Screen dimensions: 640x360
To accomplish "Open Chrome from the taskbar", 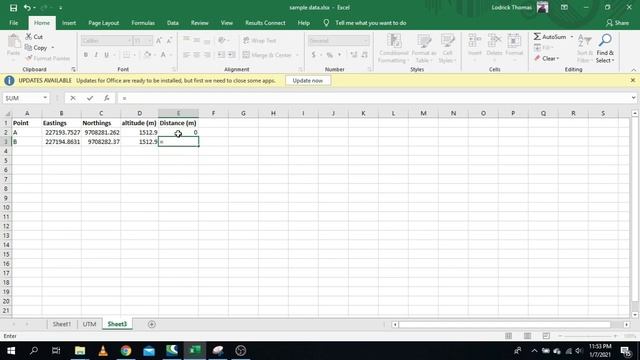I will pyautogui.click(x=126, y=351).
